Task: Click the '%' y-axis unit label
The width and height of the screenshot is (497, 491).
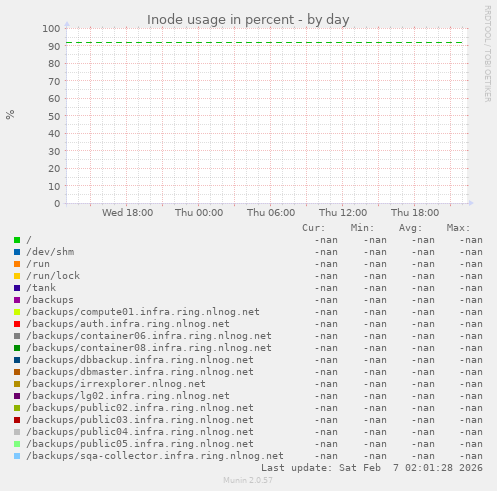Action: point(10,114)
